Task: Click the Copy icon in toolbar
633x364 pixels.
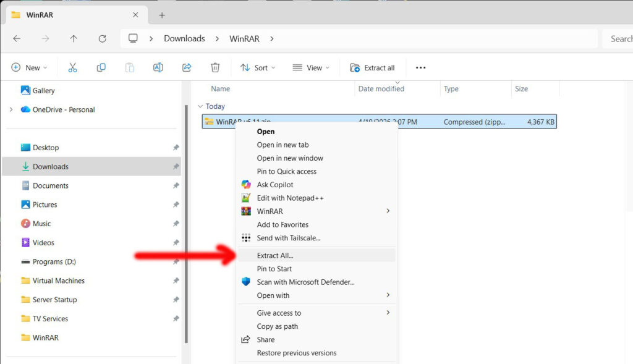Action: click(x=101, y=67)
